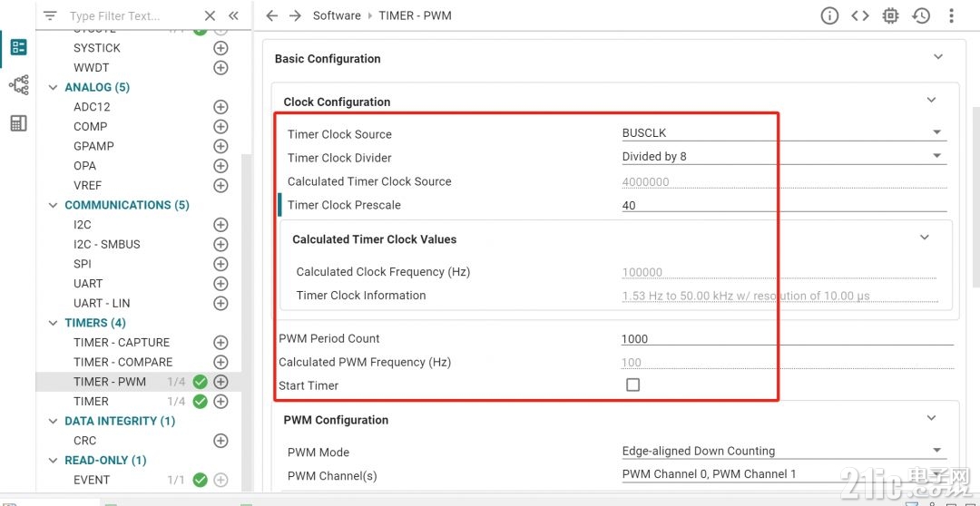Viewport: 980px width, 506px height.
Task: Click Software in the breadcrumb
Action: [337, 15]
